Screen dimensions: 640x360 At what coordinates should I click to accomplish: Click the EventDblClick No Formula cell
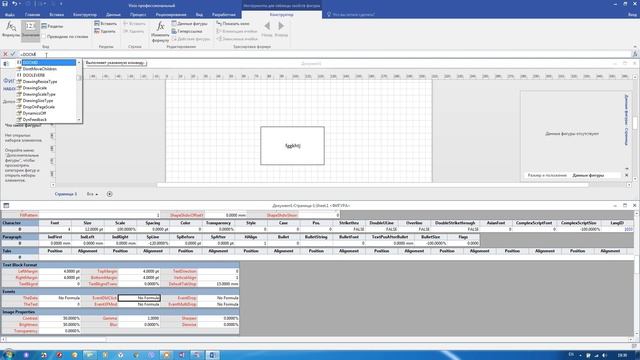pyautogui.click(x=139, y=298)
